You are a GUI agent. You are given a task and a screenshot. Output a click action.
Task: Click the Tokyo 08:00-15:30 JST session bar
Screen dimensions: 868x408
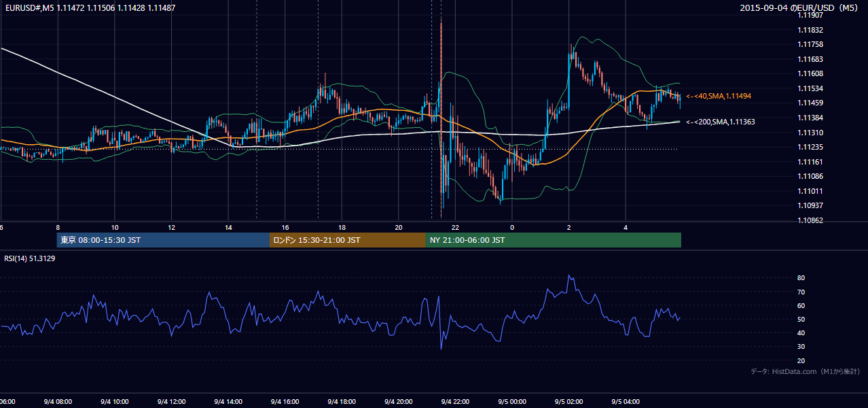(163, 240)
